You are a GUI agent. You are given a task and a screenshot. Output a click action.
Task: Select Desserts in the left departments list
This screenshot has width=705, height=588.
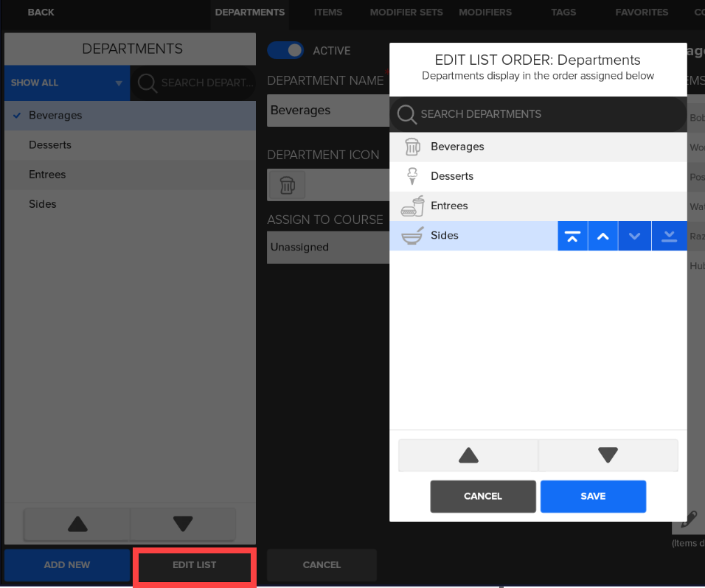[x=50, y=145]
